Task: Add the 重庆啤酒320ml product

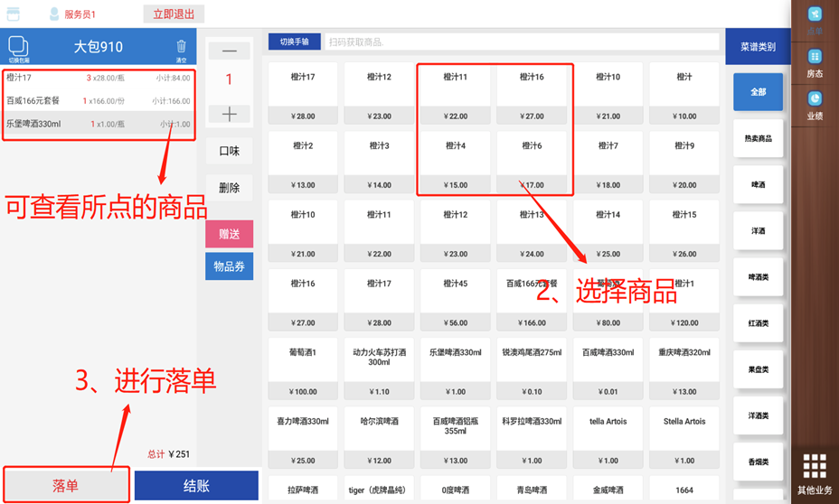Action: (683, 369)
